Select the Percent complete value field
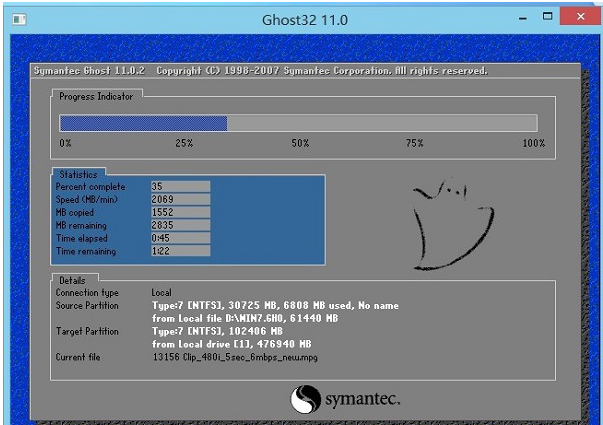This screenshot has height=425, width=603. point(180,187)
